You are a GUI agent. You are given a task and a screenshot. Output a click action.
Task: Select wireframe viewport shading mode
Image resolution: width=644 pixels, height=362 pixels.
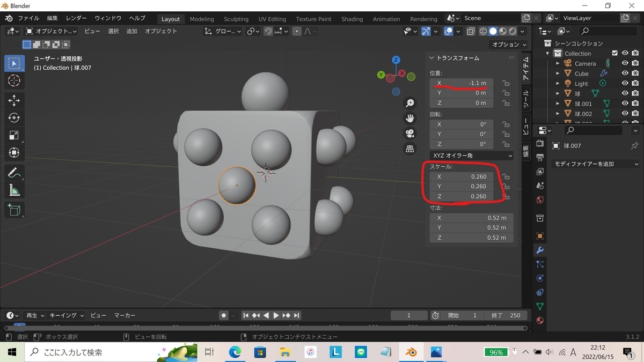point(483,31)
